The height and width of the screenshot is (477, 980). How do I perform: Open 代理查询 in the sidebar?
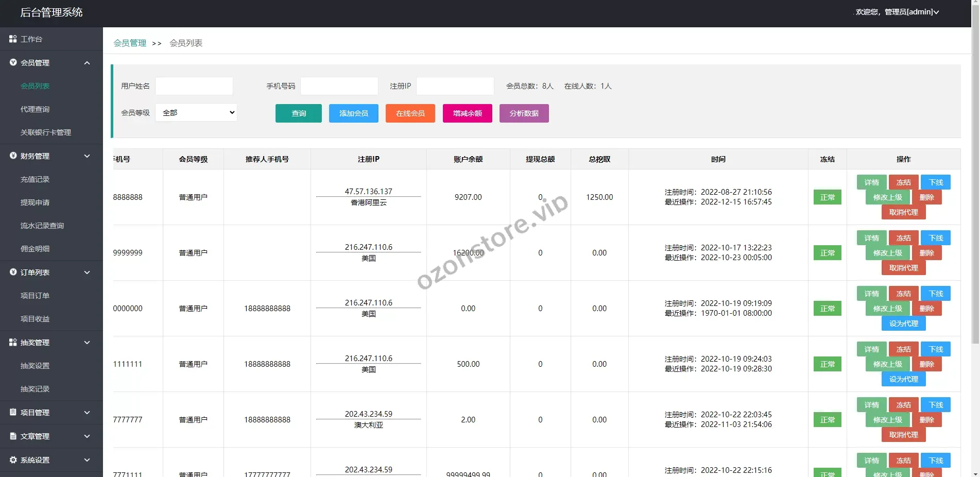(35, 109)
